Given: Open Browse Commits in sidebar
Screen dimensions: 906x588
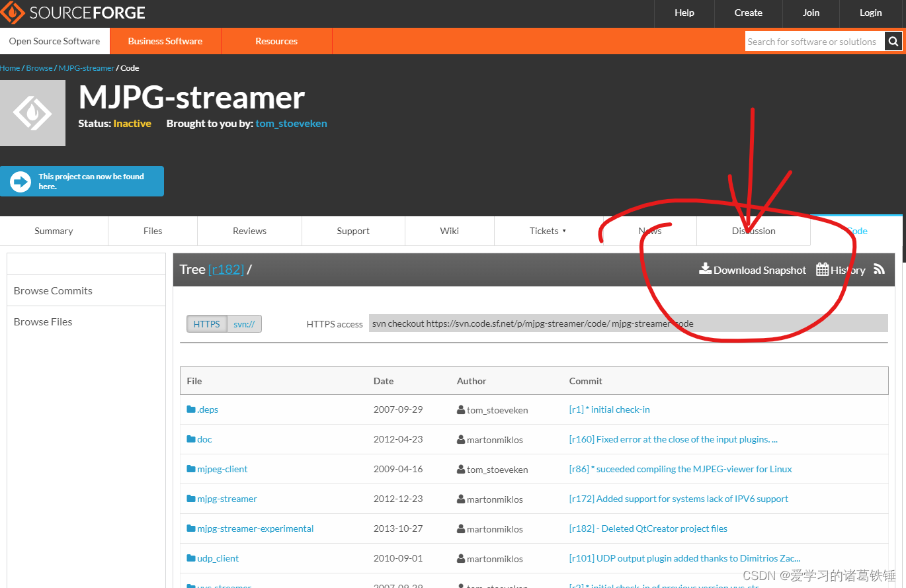Looking at the screenshot, I should (x=53, y=290).
